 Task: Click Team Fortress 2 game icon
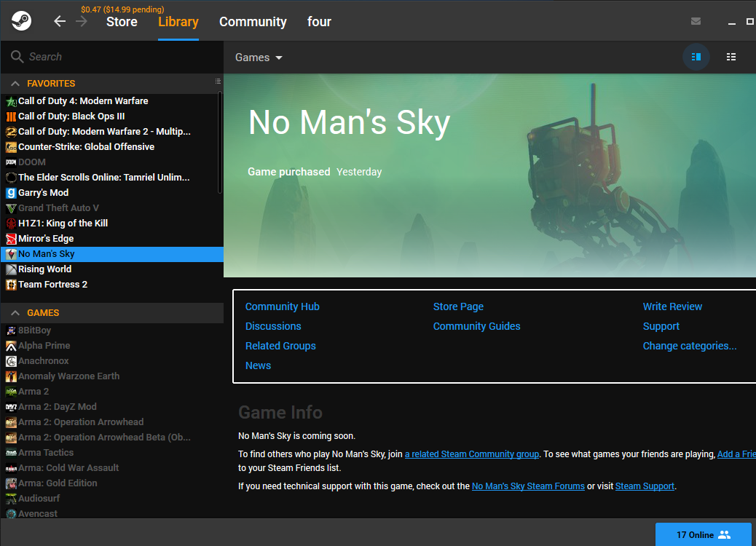[x=11, y=285]
